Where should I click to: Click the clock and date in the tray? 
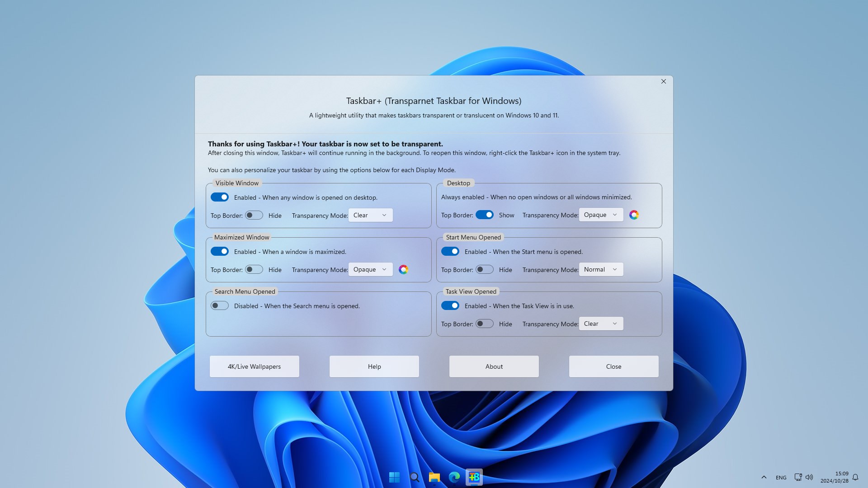click(835, 477)
